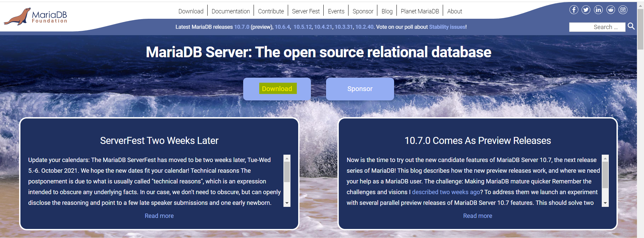The height and width of the screenshot is (238, 644).
Task: Open the Blog menu item
Action: [x=387, y=11]
